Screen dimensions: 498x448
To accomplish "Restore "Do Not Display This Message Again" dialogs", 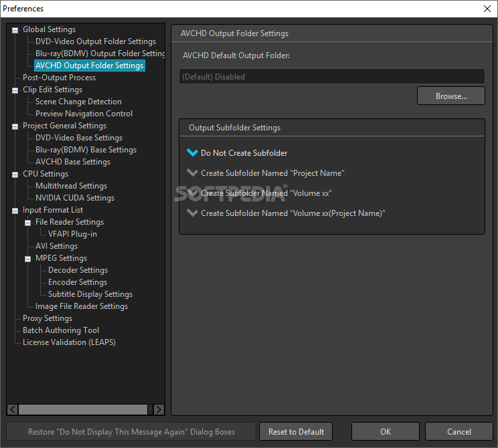I will (x=131, y=431).
